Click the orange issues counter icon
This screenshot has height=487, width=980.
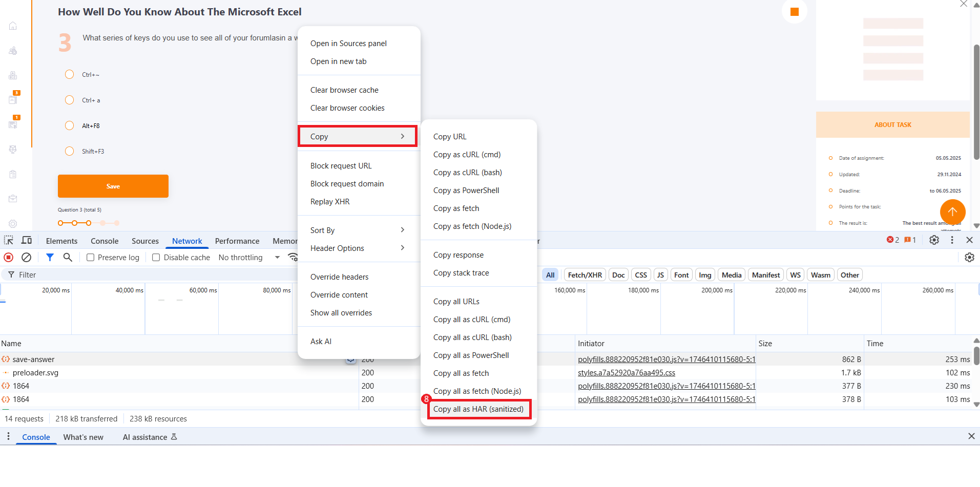tap(910, 240)
